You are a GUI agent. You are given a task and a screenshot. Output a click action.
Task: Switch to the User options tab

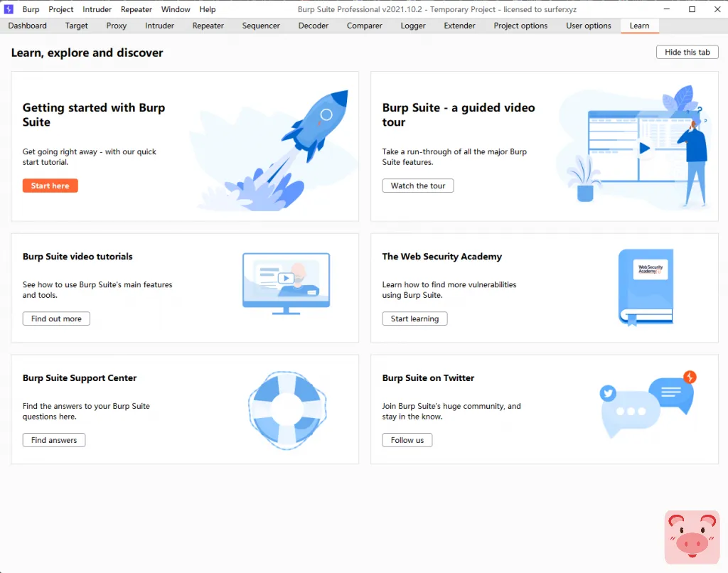588,26
